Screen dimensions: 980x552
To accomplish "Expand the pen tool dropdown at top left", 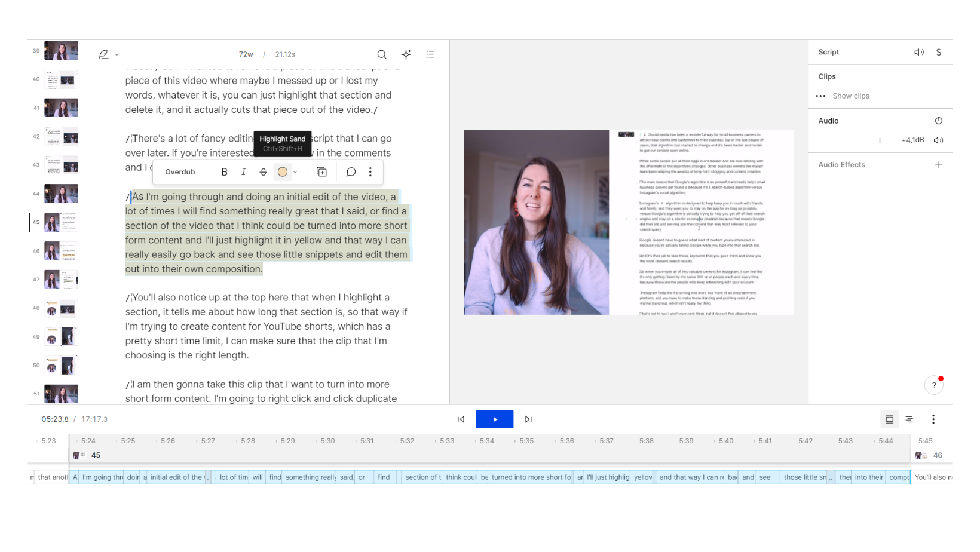I will click(117, 54).
